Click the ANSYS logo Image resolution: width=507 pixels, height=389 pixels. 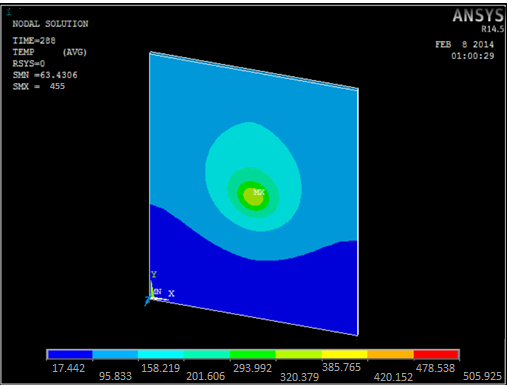478,15
